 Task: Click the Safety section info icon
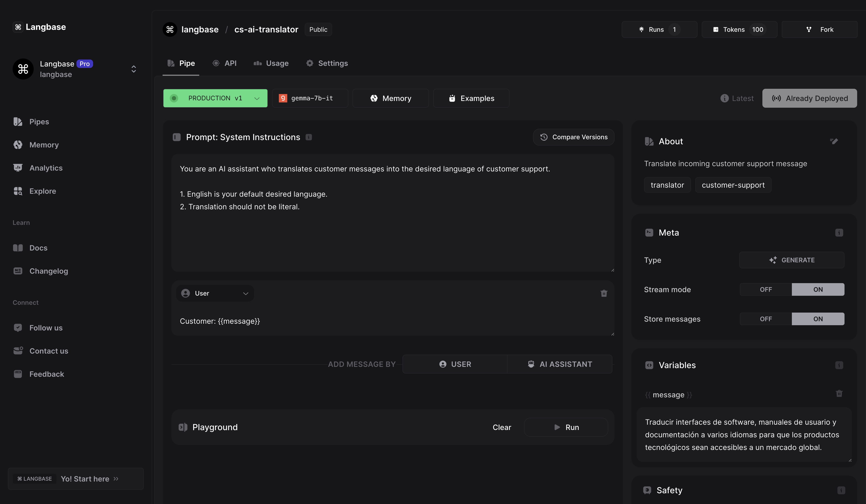[841, 490]
